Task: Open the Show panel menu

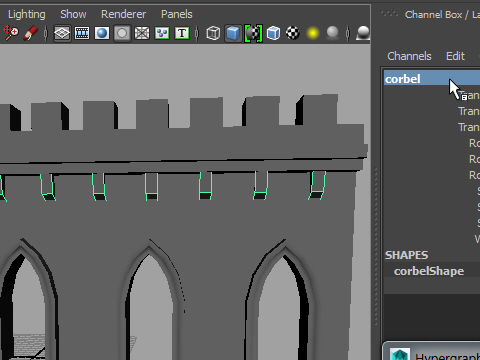Action: click(73, 14)
